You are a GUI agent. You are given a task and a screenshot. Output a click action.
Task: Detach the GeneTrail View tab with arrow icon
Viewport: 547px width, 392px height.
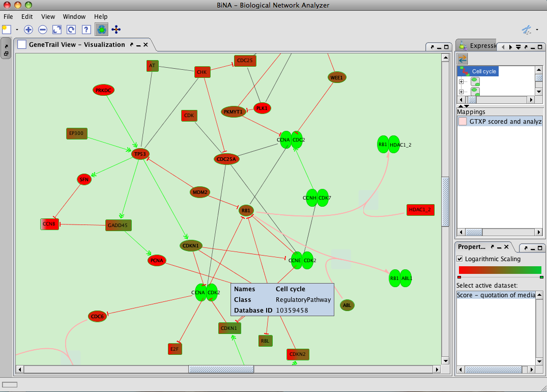[x=131, y=45]
